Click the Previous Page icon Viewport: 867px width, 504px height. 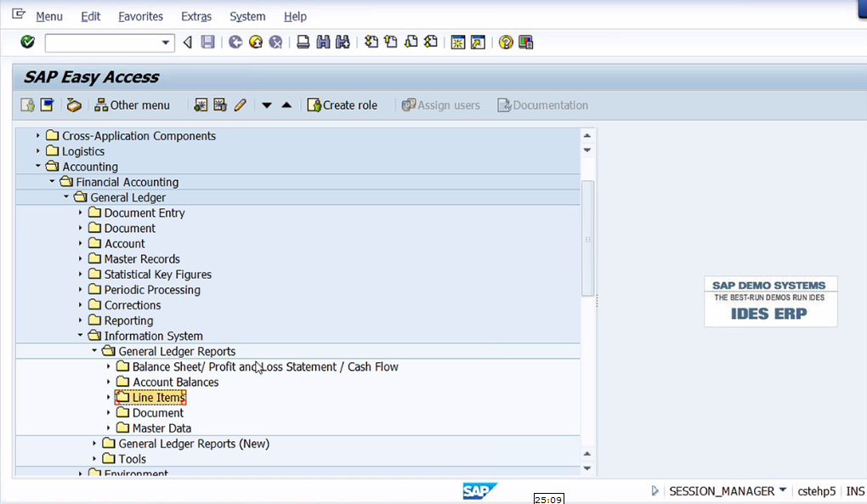click(x=391, y=42)
